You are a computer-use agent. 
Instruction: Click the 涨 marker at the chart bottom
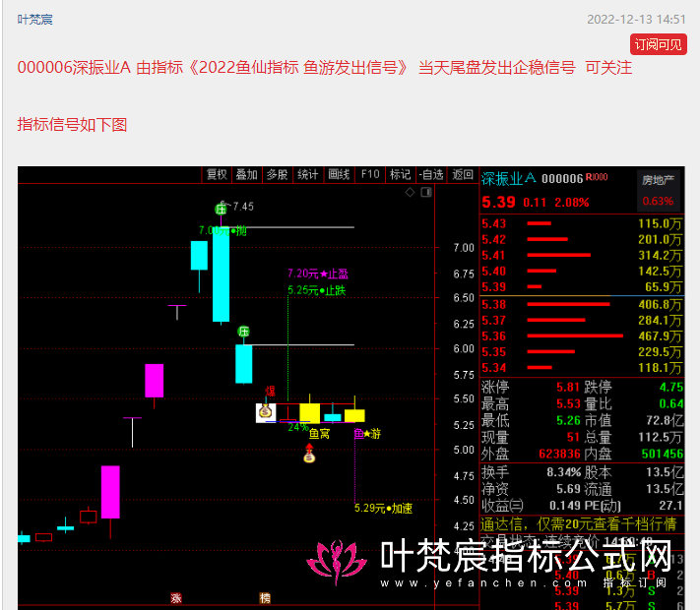coord(176,598)
